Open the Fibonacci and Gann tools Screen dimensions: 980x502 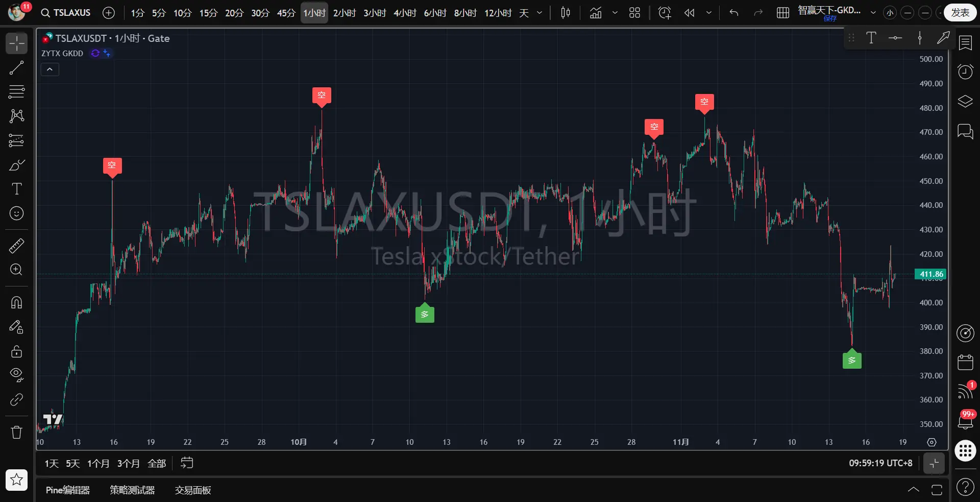16,92
